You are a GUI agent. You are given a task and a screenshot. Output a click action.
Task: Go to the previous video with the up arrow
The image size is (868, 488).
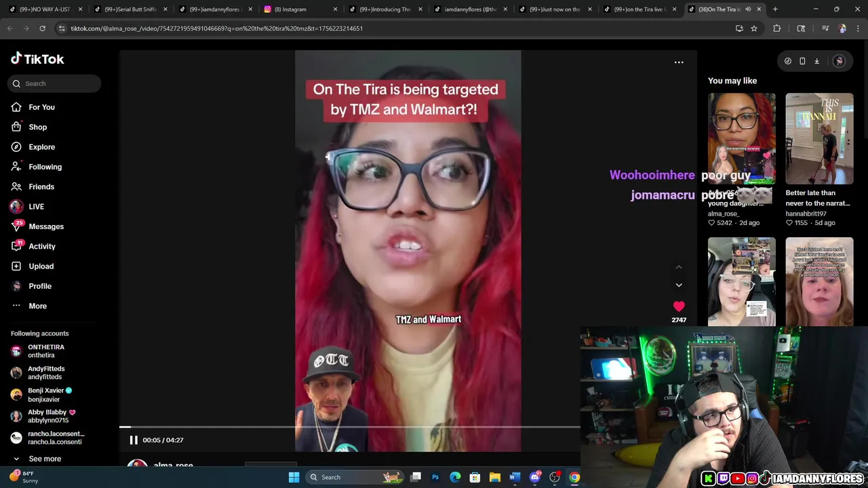(679, 267)
